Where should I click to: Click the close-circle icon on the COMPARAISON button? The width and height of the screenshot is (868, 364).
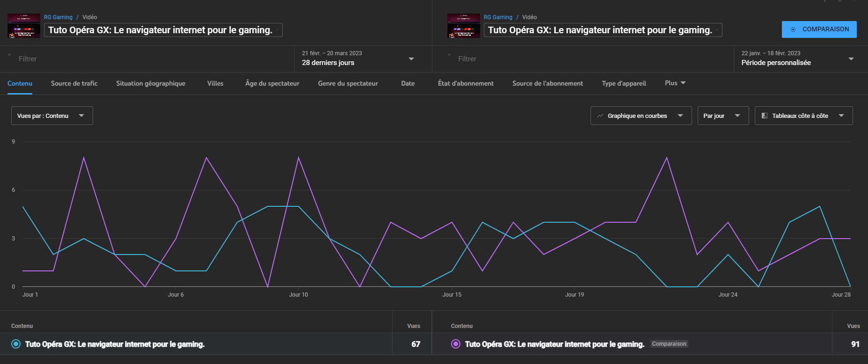(793, 29)
